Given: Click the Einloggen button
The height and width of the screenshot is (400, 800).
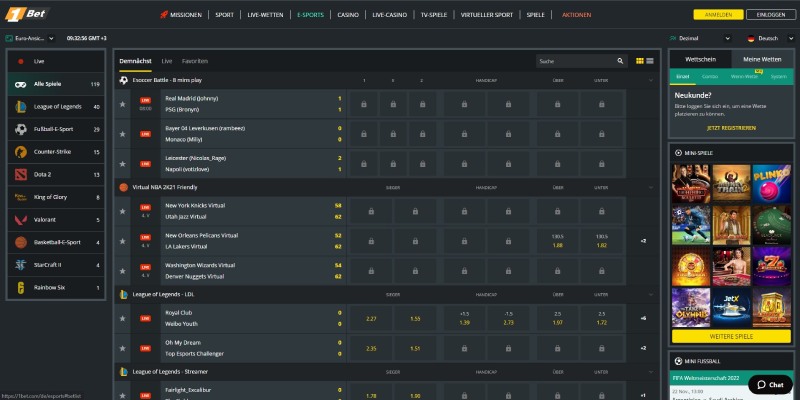Looking at the screenshot, I should pyautogui.click(x=771, y=15).
